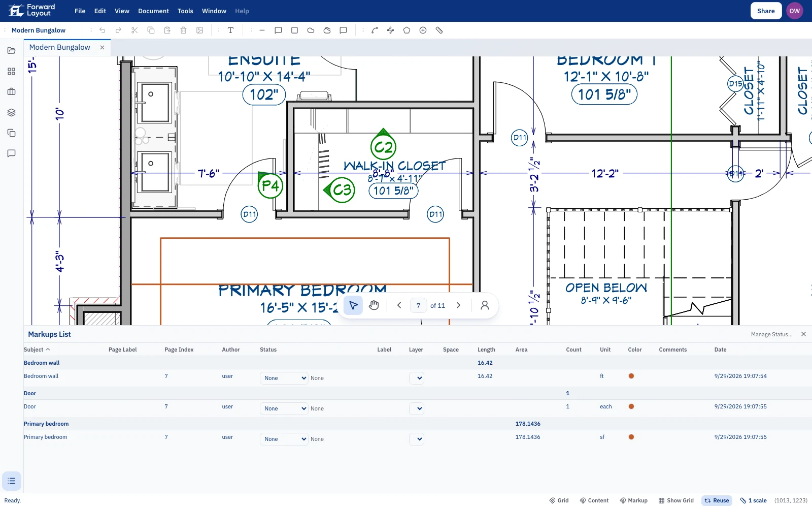Go to the next page arrow

coord(458,305)
